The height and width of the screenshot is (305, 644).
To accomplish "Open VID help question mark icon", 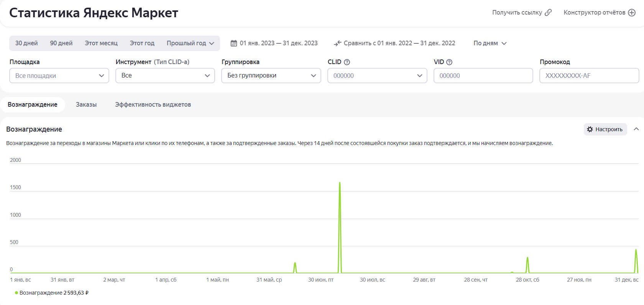I will pos(449,62).
